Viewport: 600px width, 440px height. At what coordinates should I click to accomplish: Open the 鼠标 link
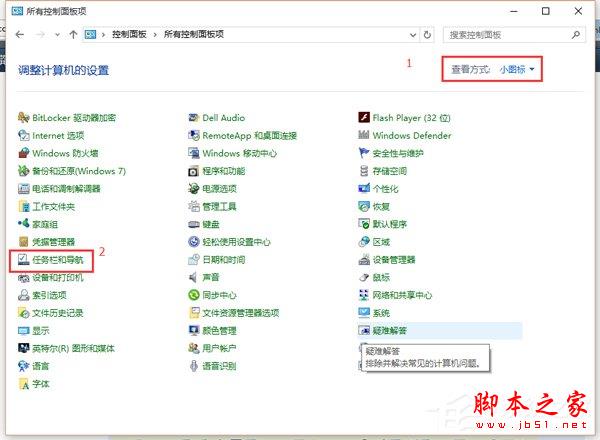[x=381, y=277]
